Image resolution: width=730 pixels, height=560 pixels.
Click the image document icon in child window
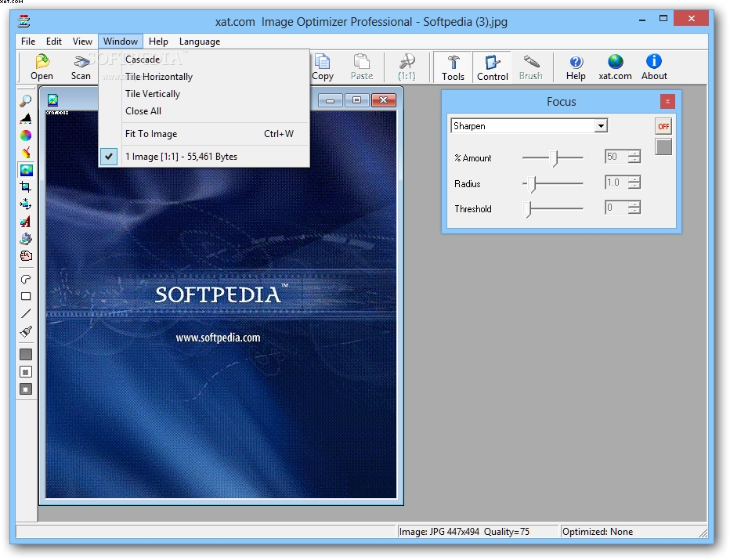(x=52, y=100)
